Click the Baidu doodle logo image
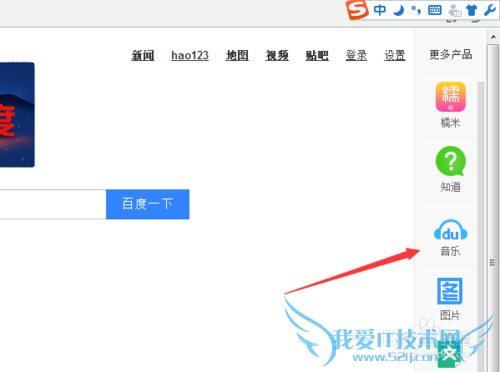Image resolution: width=500 pixels, height=372 pixels. point(17,115)
